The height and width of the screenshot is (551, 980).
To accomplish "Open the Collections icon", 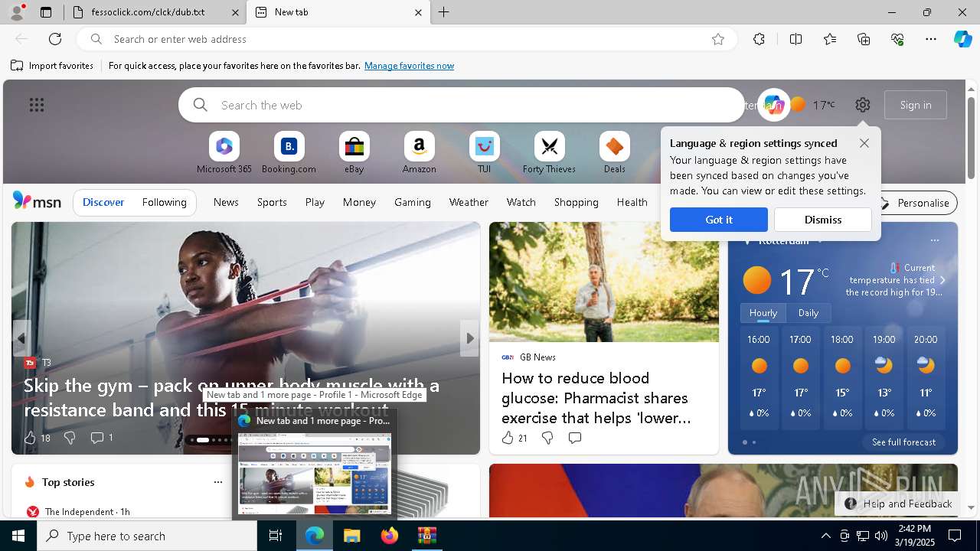I will (864, 39).
